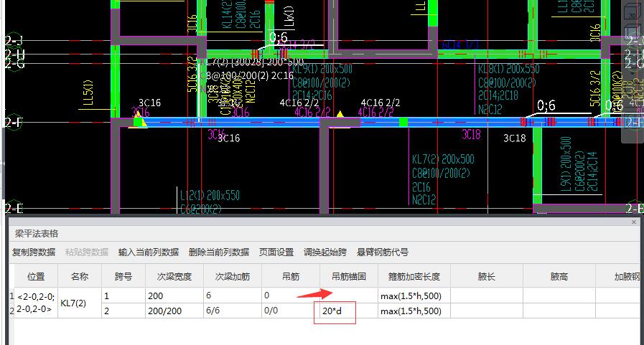Click the 2-E axis label on left
The width and height of the screenshot is (644, 345).
click(x=14, y=209)
